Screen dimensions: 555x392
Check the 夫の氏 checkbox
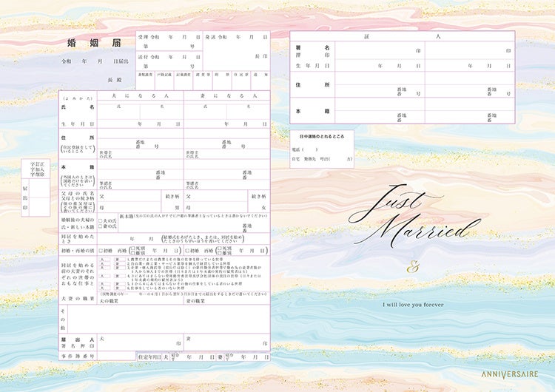tap(100, 220)
